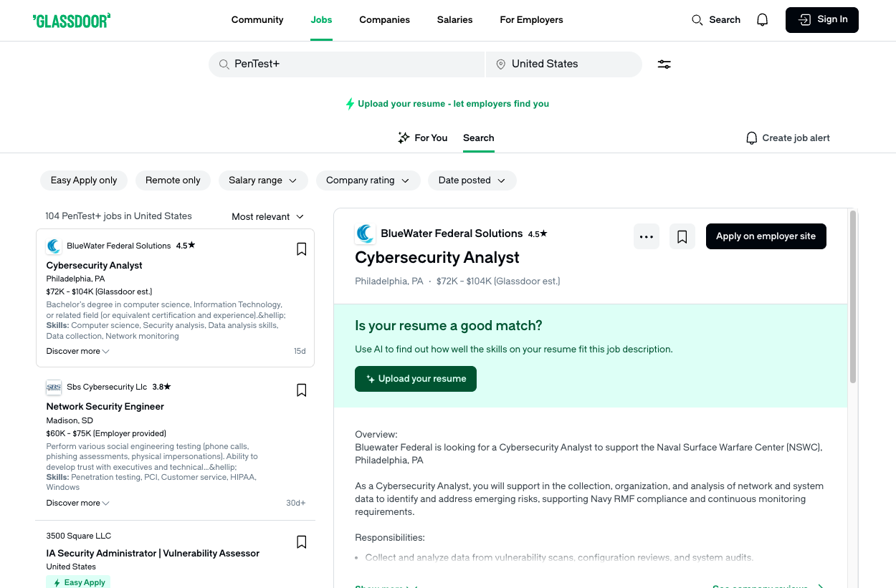896x588 pixels.
Task: Toggle the Remote only filter
Action: click(x=173, y=180)
